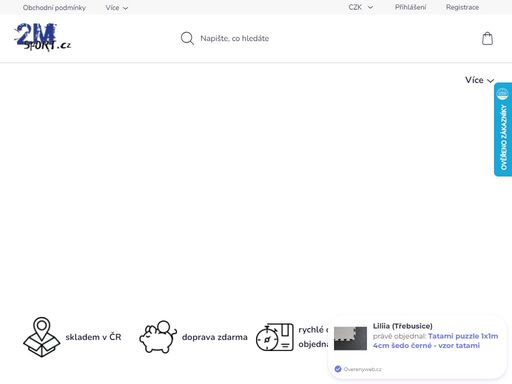
Task: Click the doprava zdarma text
Action: click(215, 337)
